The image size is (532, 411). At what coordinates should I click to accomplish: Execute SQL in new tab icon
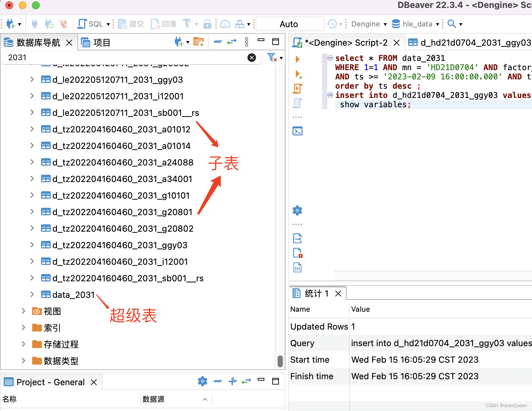click(x=298, y=74)
